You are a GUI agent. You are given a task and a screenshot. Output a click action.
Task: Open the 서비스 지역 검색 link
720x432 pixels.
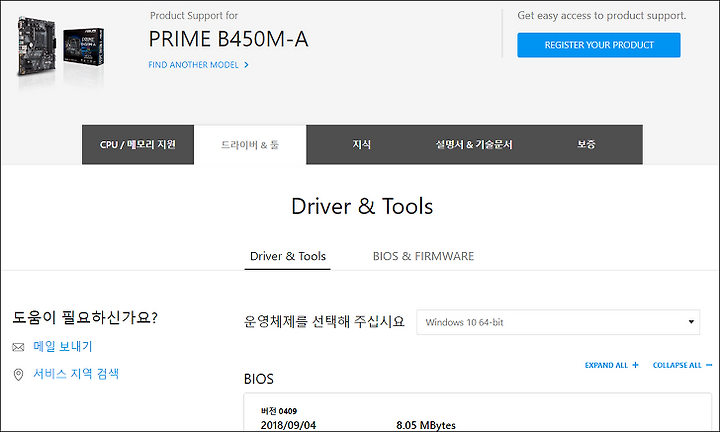[76, 374]
